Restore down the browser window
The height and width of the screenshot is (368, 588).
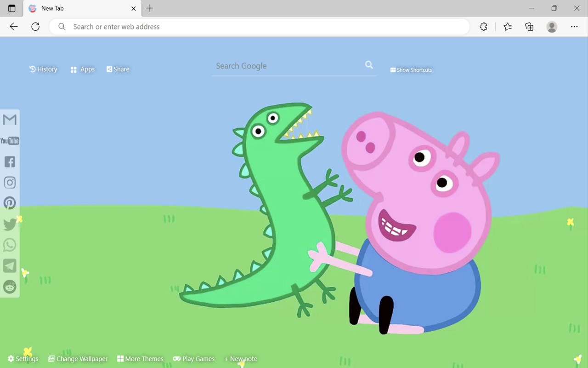click(x=554, y=8)
